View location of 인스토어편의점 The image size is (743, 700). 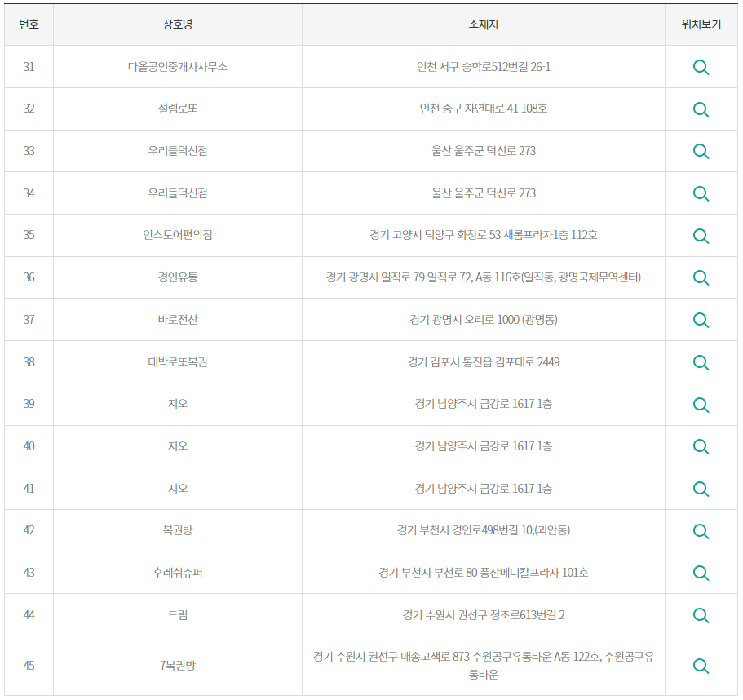pos(701,236)
